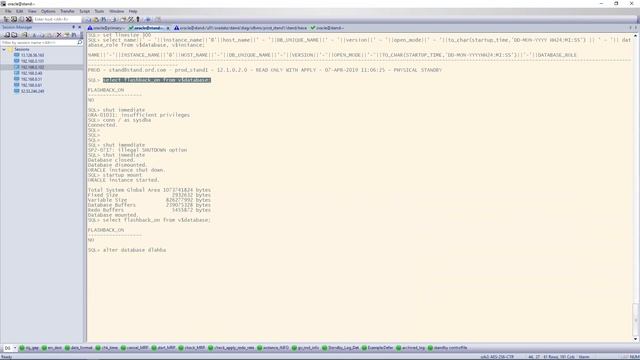640x360 pixels.
Task: Click the upward arrow toolbar icon
Action: click(138, 19)
